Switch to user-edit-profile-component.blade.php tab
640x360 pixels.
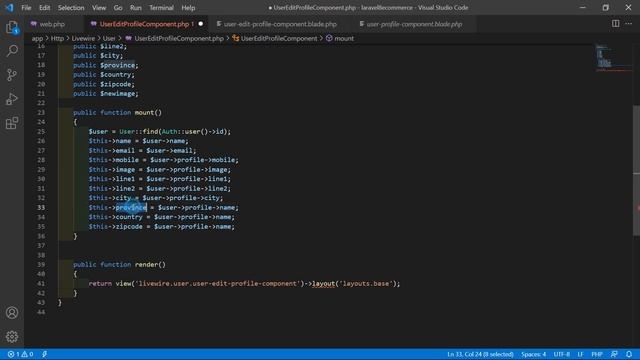coord(280,24)
